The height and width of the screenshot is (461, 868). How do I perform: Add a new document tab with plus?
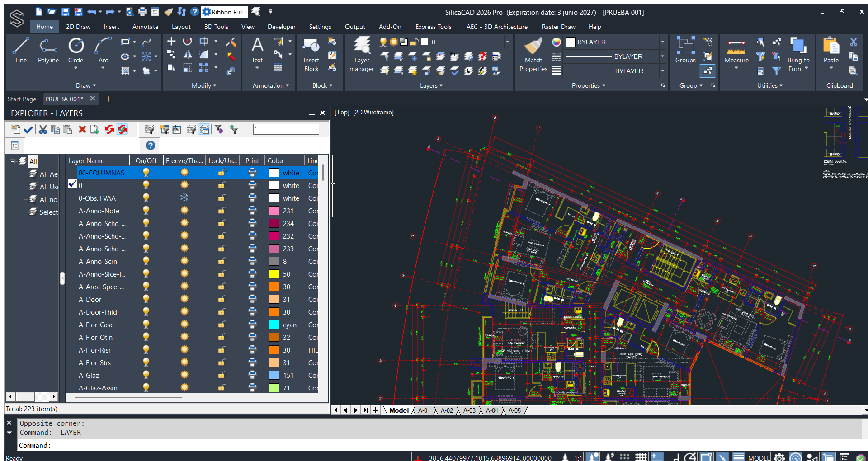pyautogui.click(x=108, y=99)
